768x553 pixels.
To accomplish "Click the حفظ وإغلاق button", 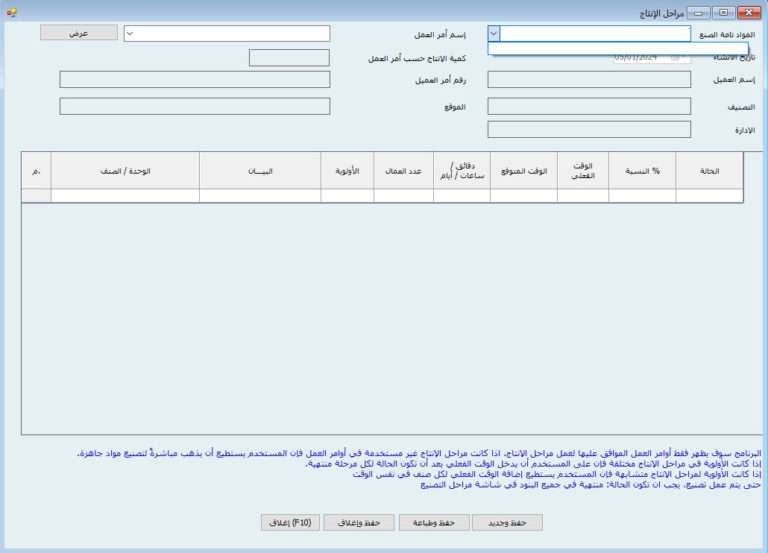I will coord(359,523).
